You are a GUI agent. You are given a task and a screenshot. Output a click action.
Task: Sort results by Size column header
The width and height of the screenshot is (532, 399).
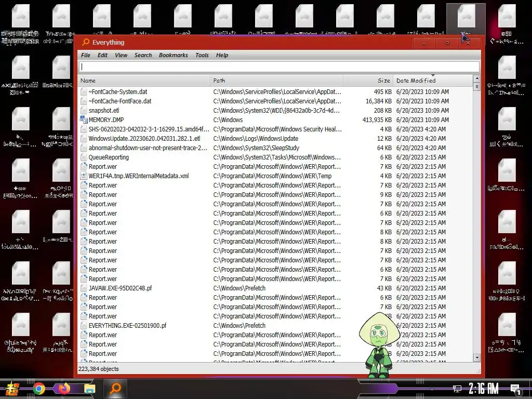click(368, 81)
